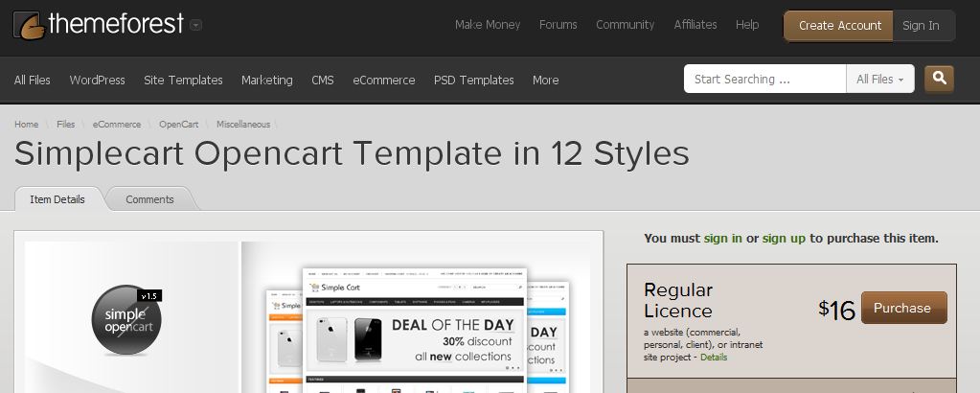
Task: Open the Site Templates category
Action: point(183,81)
